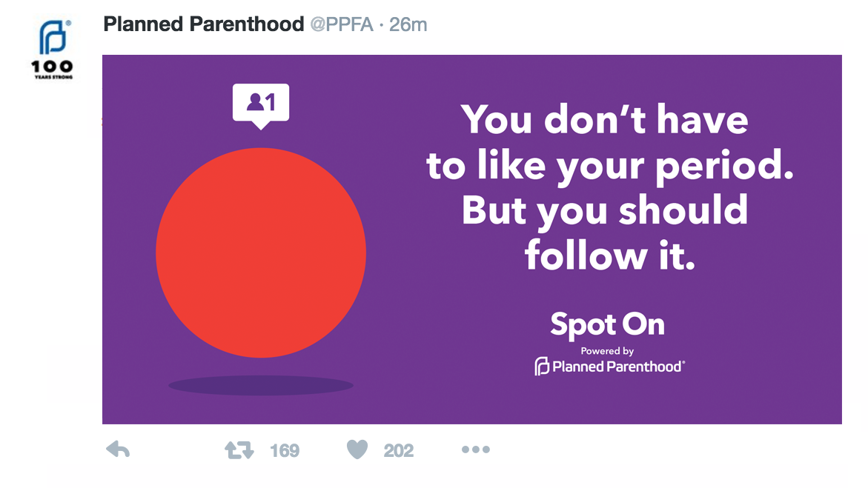Like the tweet with the heart icon
868x488 pixels.
tap(357, 450)
